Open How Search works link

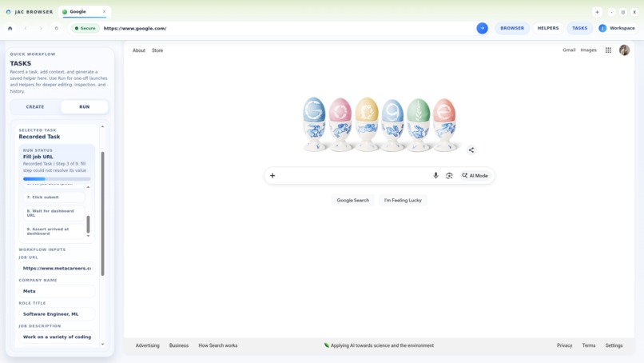[217, 345]
